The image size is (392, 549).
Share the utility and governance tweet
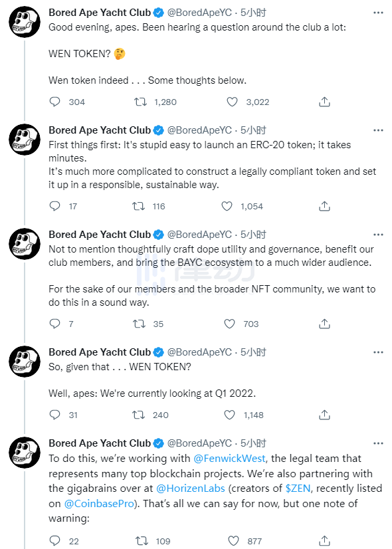(324, 324)
